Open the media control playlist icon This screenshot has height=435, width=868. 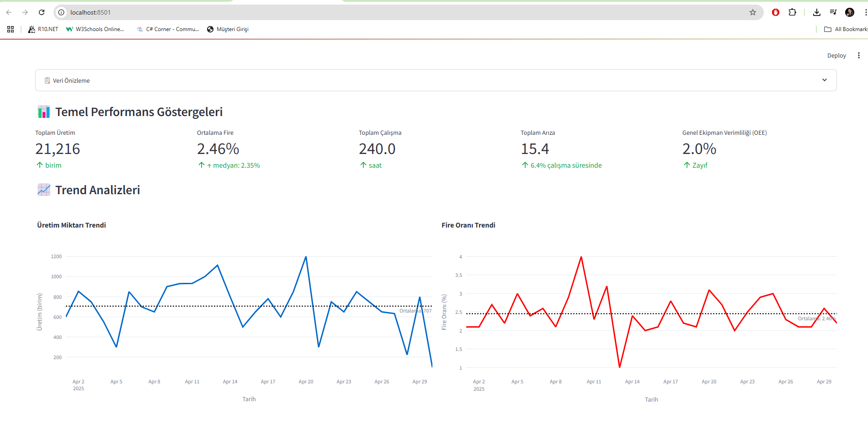pos(833,12)
